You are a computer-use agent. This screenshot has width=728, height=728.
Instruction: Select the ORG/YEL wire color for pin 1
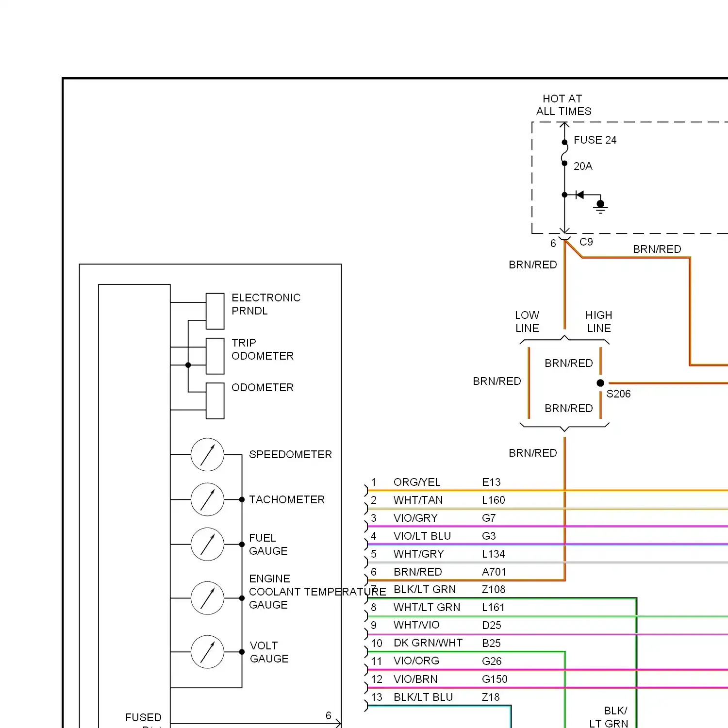417,482
